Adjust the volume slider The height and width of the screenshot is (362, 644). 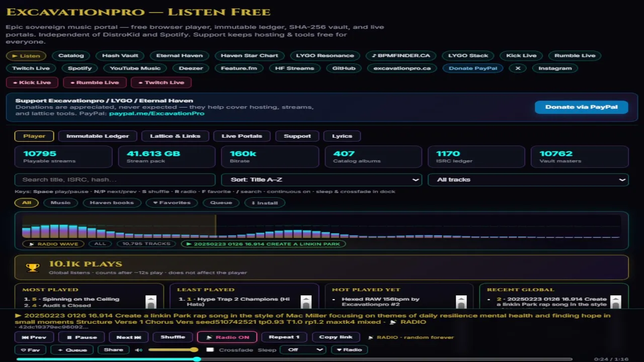click(x=173, y=350)
